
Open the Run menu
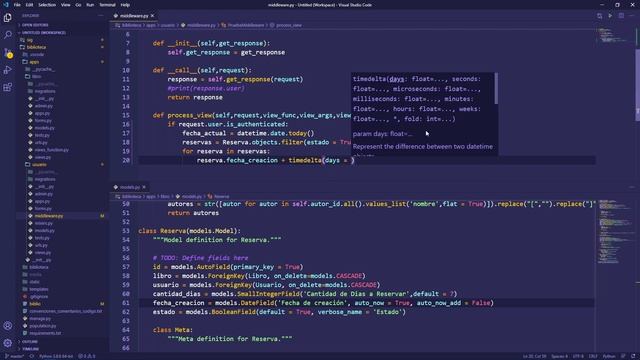pyautogui.click(x=90, y=5)
